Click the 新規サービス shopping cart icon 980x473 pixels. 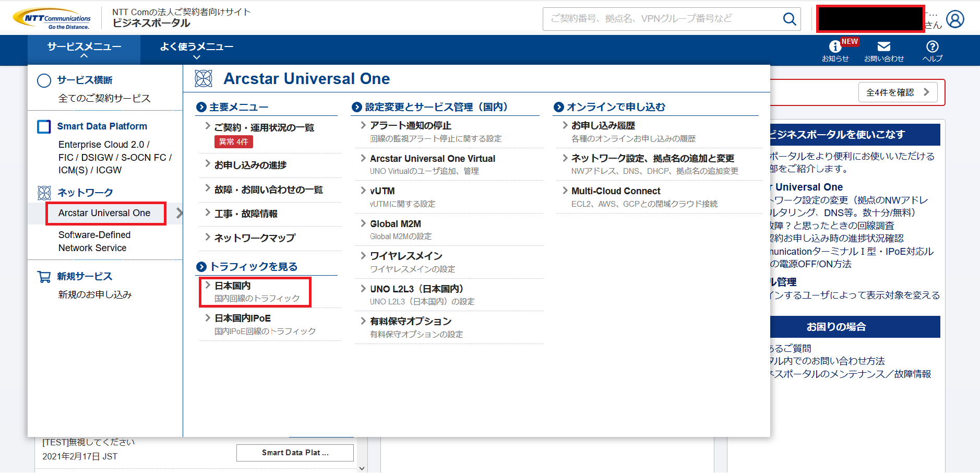coord(44,277)
